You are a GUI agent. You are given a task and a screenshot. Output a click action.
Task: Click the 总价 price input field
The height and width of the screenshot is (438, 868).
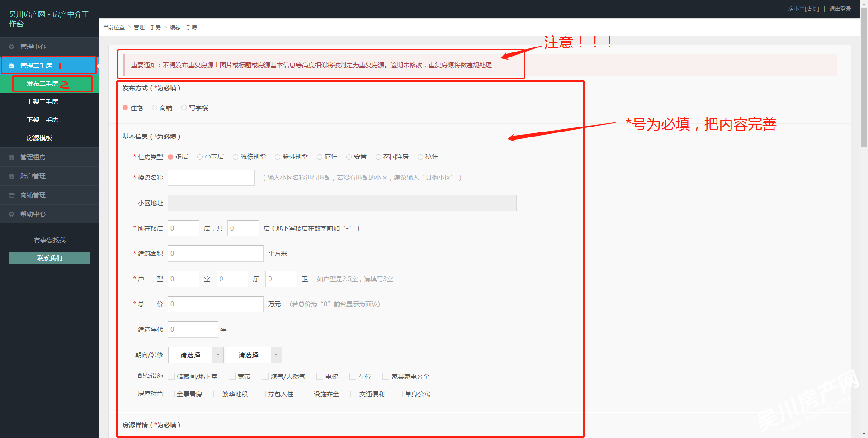216,304
